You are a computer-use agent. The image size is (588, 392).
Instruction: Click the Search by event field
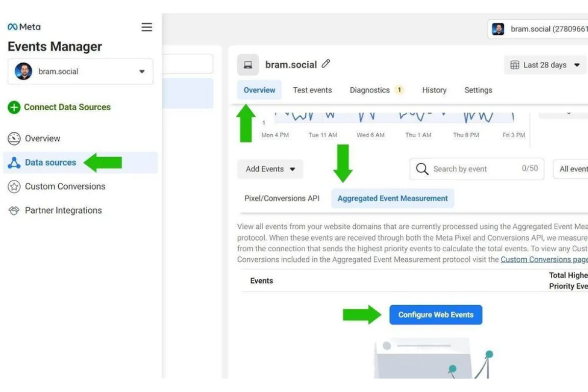(477, 169)
